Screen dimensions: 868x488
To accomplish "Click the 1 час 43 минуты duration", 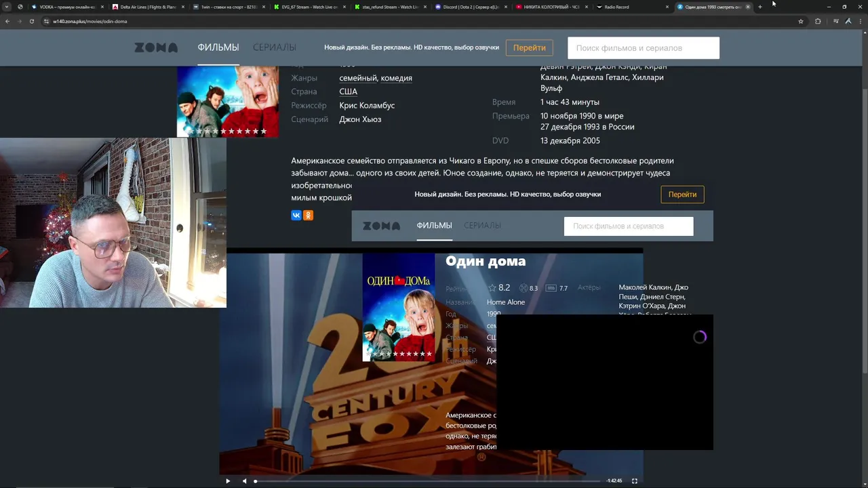I will tap(570, 102).
